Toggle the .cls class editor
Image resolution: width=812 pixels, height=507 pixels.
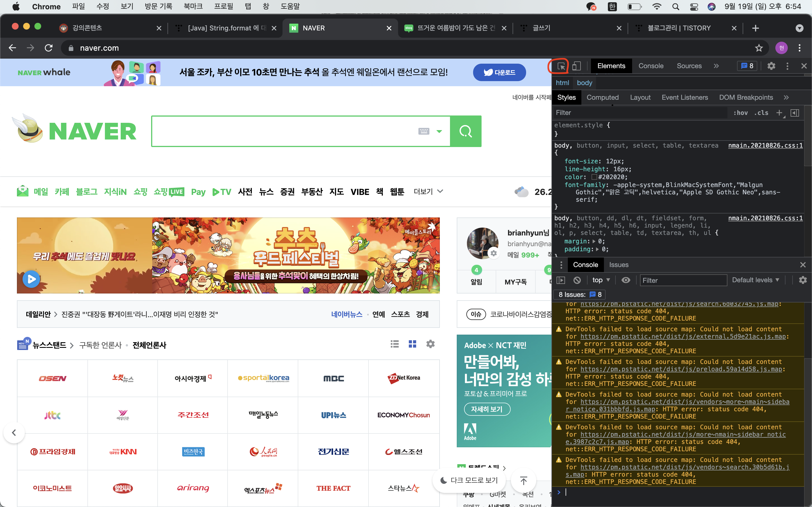tap(761, 113)
